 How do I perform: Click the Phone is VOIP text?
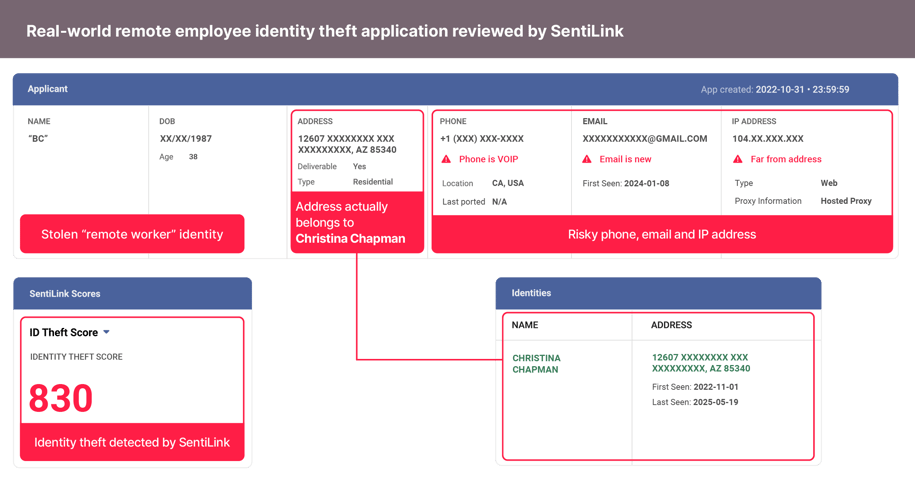(x=488, y=159)
